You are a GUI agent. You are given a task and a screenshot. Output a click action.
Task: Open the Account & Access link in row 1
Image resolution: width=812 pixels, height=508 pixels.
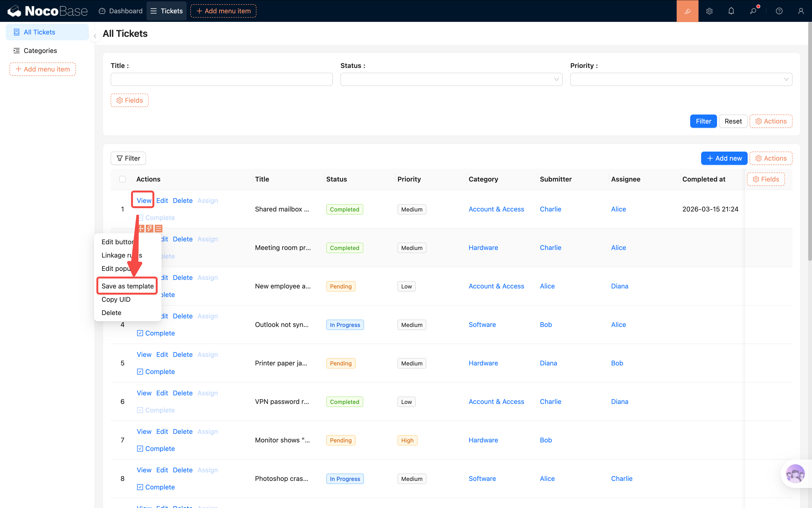(496, 209)
